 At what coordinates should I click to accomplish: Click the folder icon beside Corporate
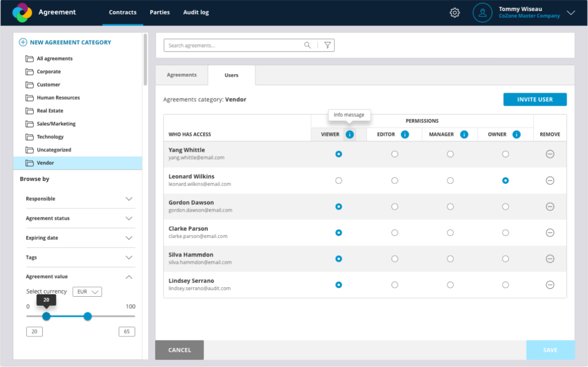click(x=29, y=71)
